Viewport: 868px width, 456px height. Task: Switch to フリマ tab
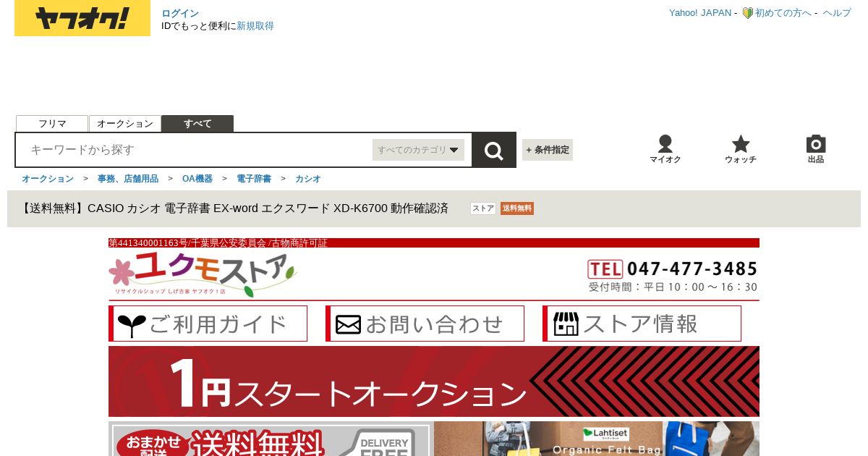tap(52, 124)
